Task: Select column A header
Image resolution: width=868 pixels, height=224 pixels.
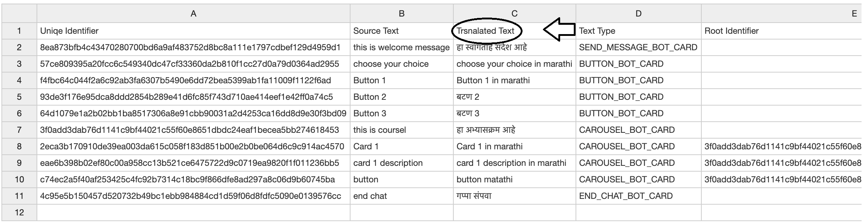Action: (193, 14)
